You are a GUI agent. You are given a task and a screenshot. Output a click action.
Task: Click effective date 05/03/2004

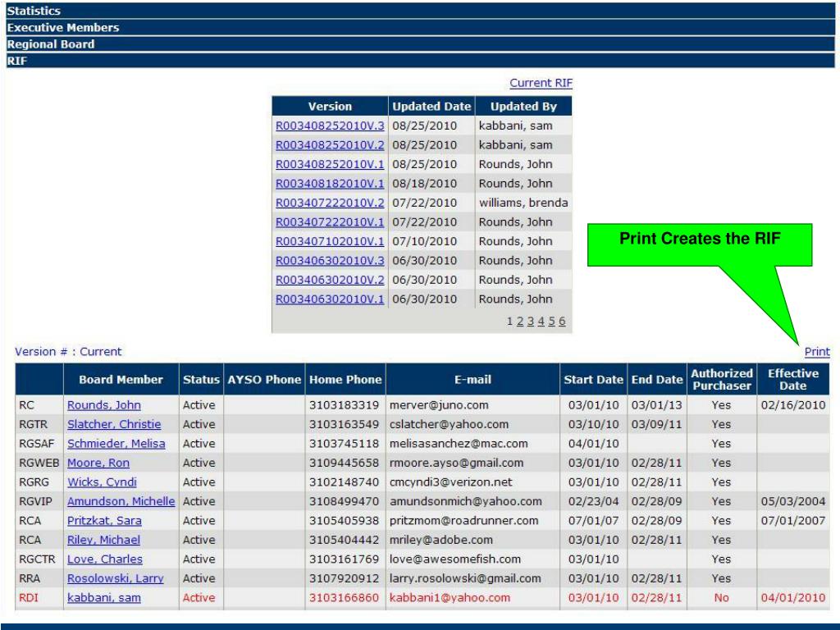(793, 502)
